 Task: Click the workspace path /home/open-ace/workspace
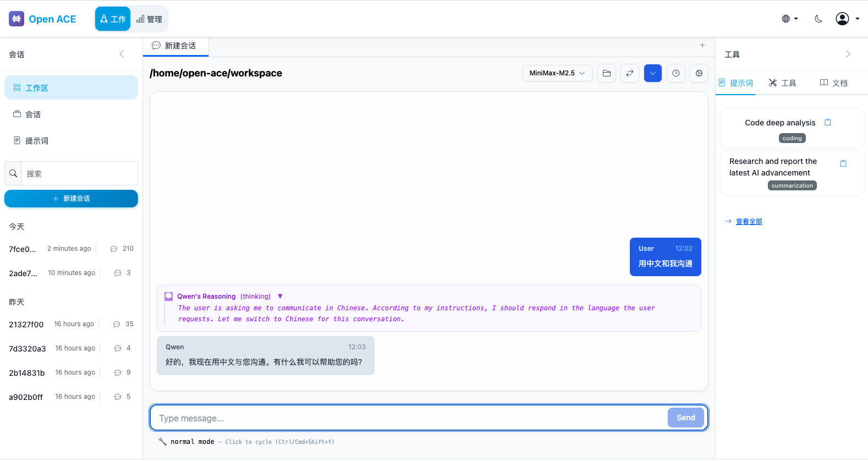(216, 73)
